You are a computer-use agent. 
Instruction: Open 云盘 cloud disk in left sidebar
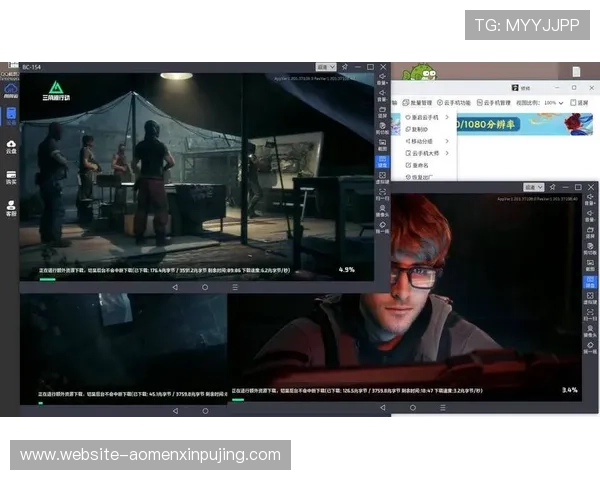(11, 146)
